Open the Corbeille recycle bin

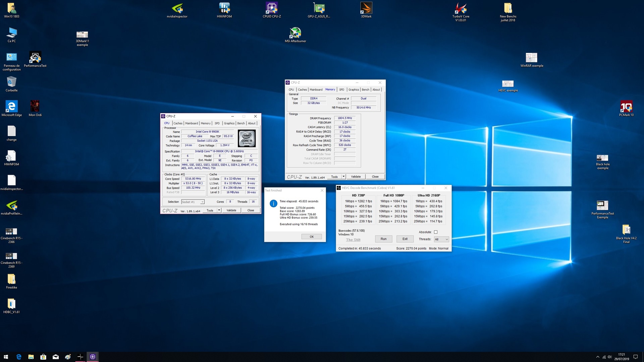coord(11,84)
